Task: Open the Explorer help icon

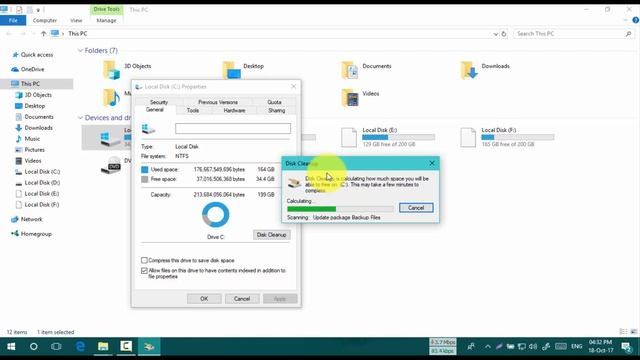Action: pos(635,20)
